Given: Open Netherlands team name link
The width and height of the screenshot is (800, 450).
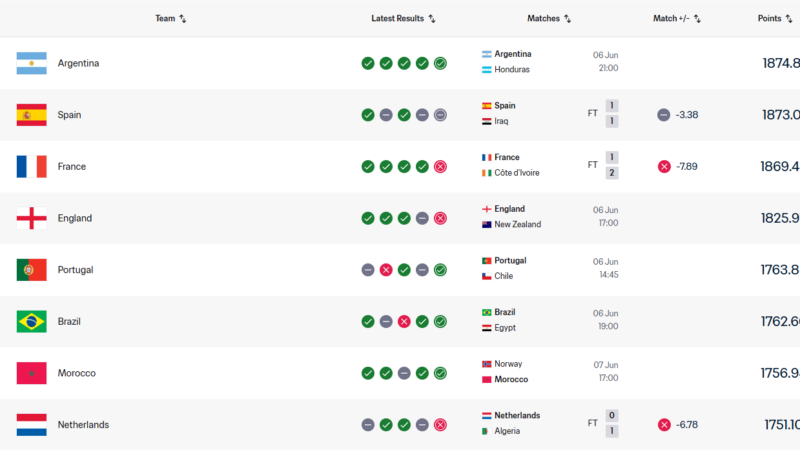Looking at the screenshot, I should click(83, 424).
